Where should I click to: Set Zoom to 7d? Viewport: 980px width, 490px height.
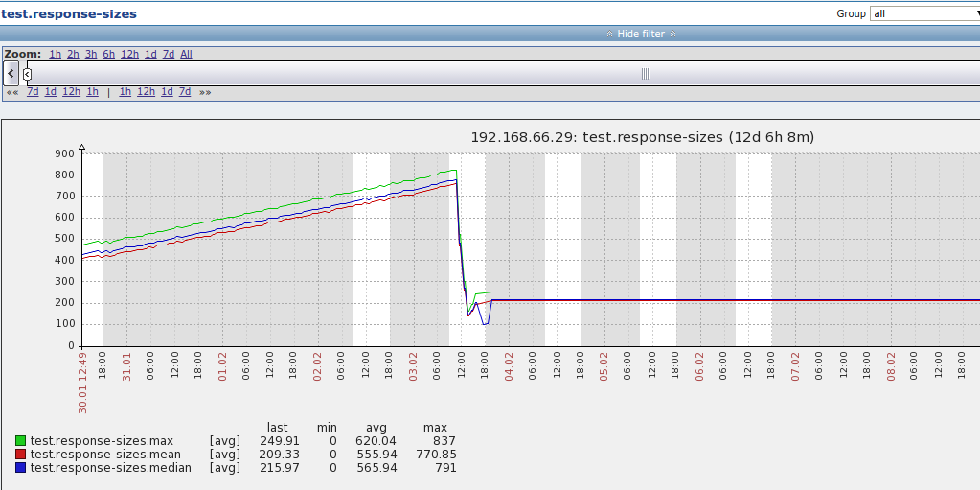point(169,54)
